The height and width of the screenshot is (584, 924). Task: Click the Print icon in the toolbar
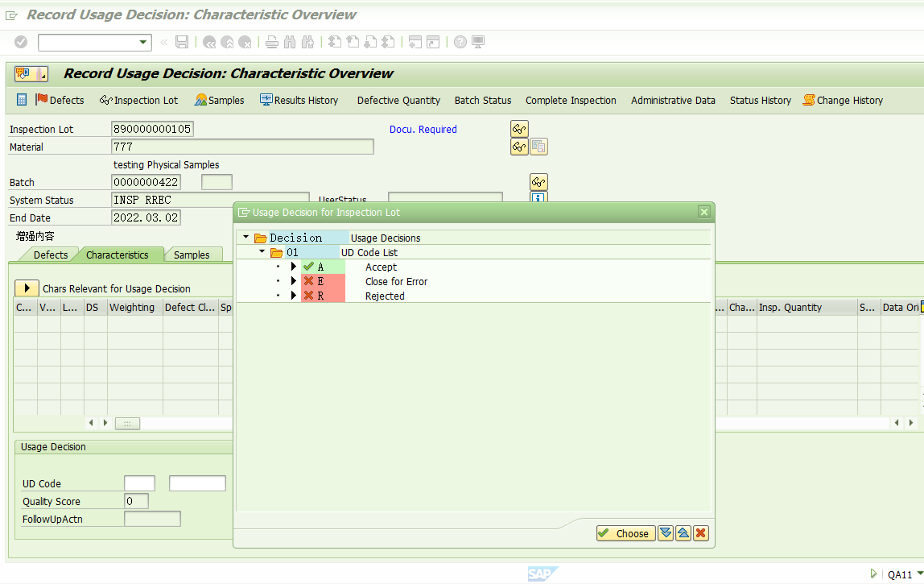coord(271,42)
